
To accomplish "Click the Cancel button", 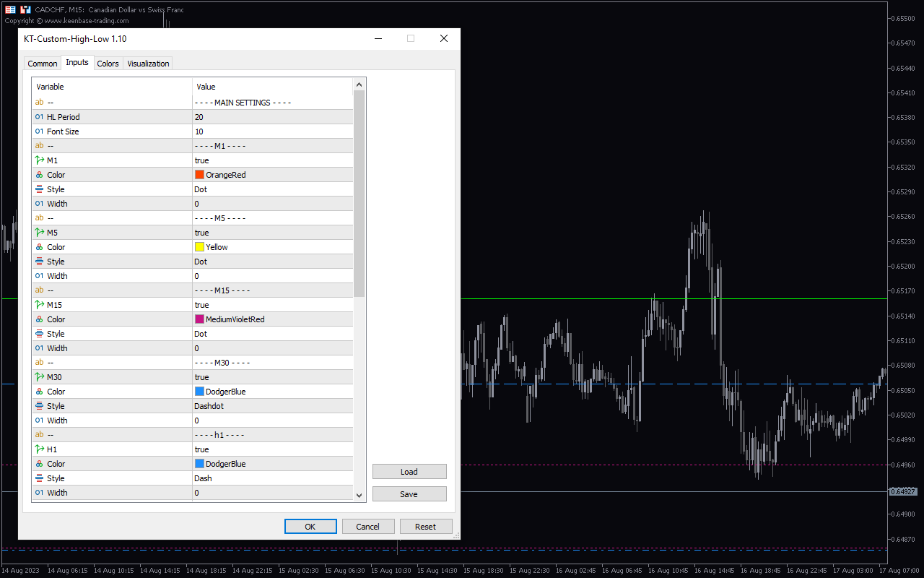I will (x=368, y=527).
